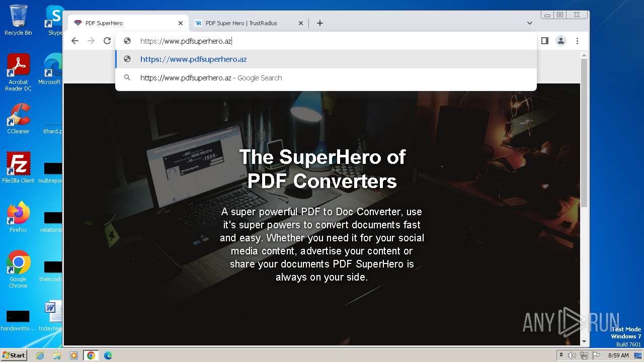Image resolution: width=644 pixels, height=362 pixels.
Task: Open the CCleaner desktop icon
Action: [18, 119]
